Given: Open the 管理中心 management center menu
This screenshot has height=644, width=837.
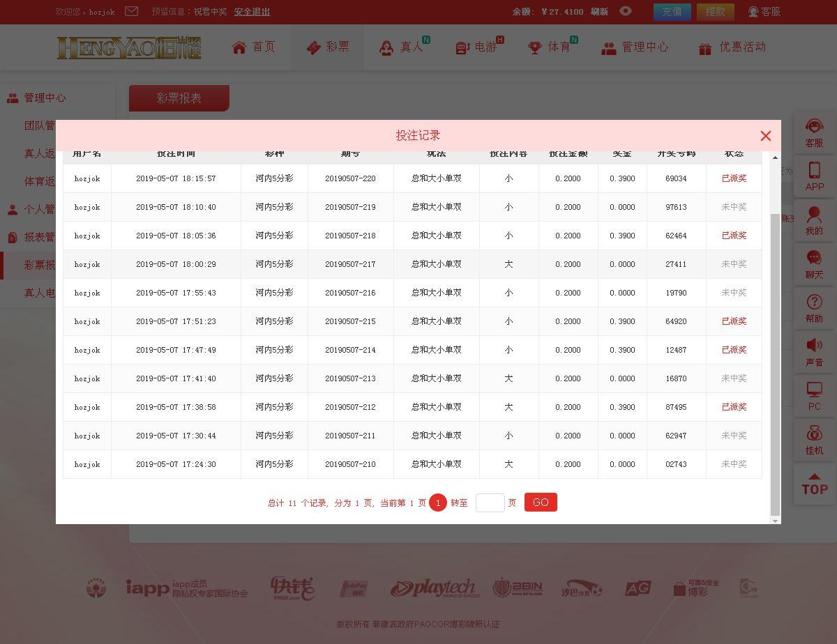Looking at the screenshot, I should click(x=635, y=47).
